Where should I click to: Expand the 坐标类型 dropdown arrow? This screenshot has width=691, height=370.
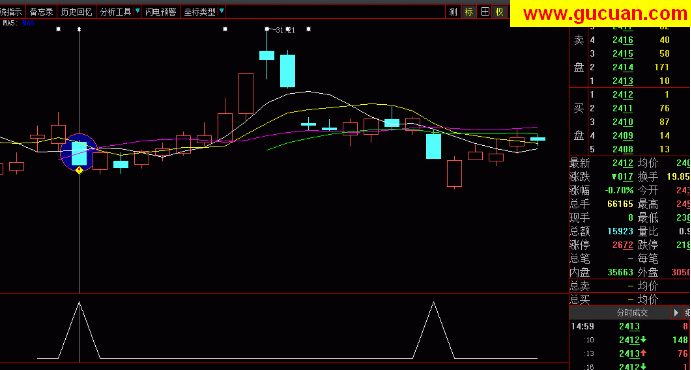tap(221, 11)
